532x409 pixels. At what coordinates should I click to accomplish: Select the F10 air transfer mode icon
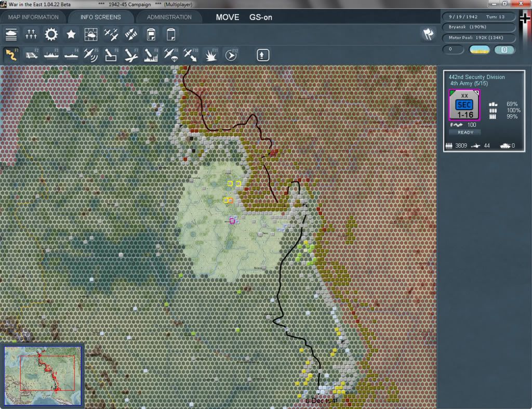tap(191, 55)
